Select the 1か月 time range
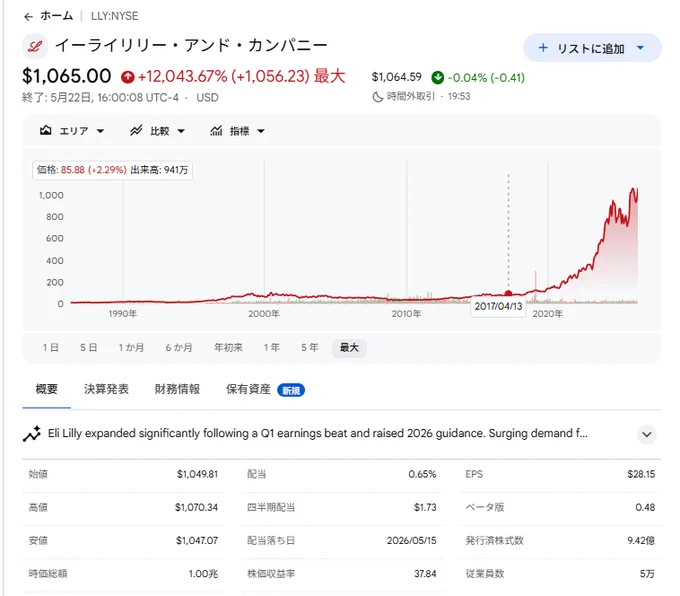Screen dimensions: 680x596 (131, 347)
